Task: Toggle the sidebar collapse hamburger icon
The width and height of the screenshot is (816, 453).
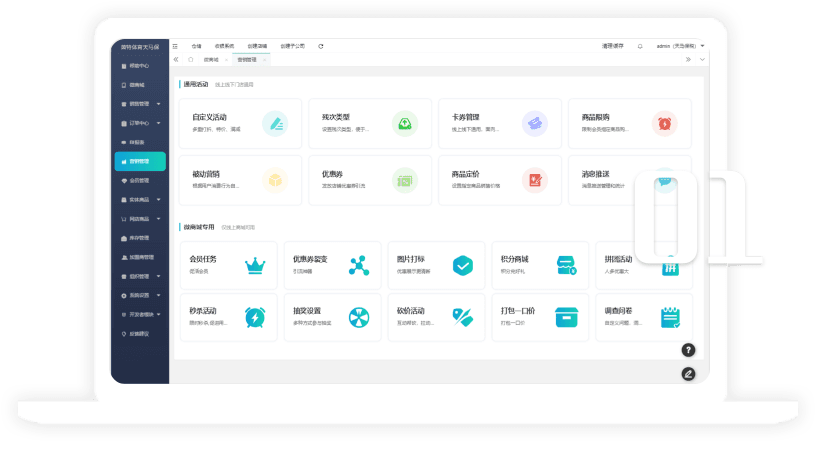Action: pos(175,46)
